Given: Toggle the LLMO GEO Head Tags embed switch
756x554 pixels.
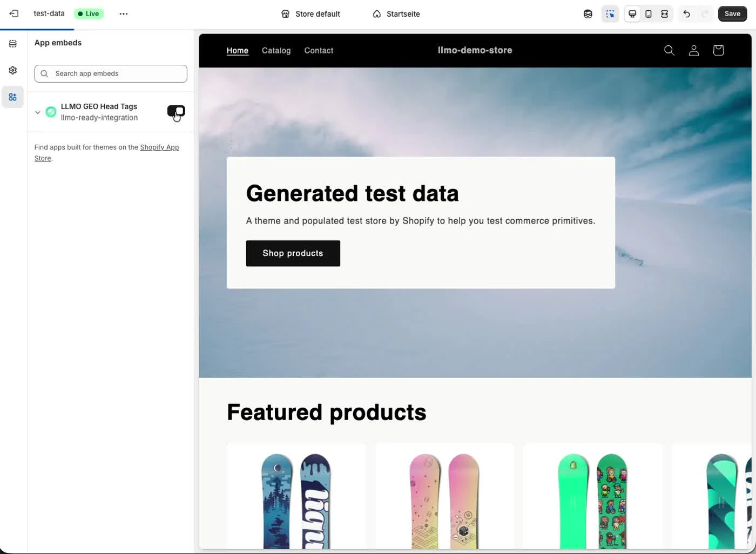Looking at the screenshot, I should click(176, 111).
